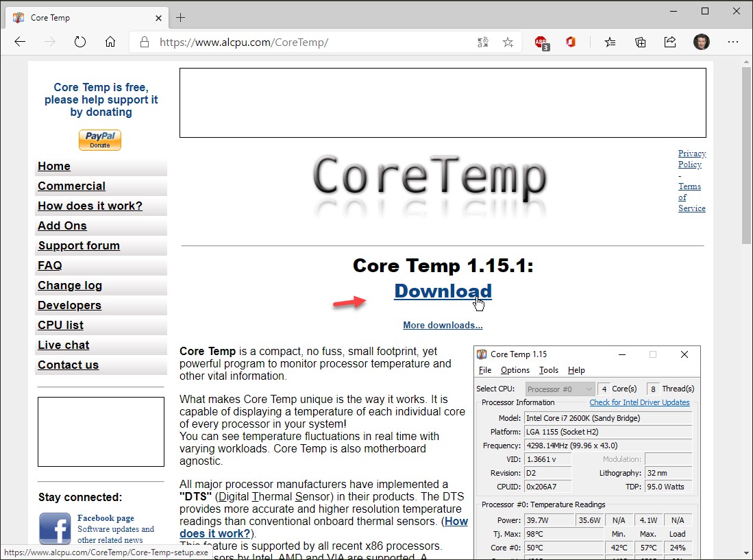Open the Change log page

pyautogui.click(x=70, y=285)
